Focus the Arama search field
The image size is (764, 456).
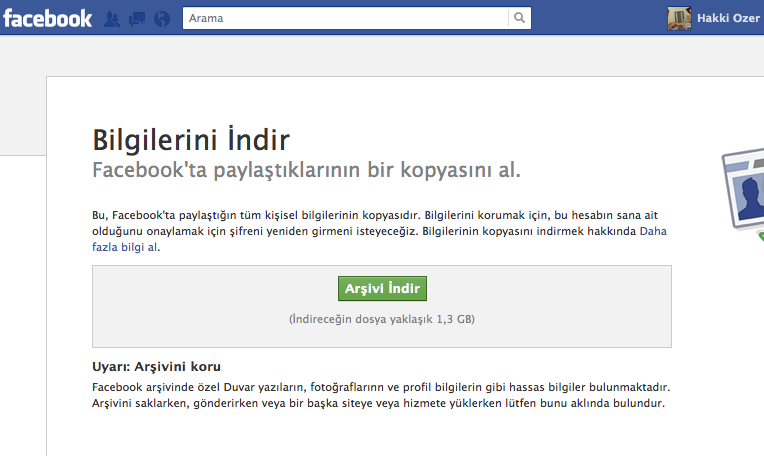pos(345,18)
